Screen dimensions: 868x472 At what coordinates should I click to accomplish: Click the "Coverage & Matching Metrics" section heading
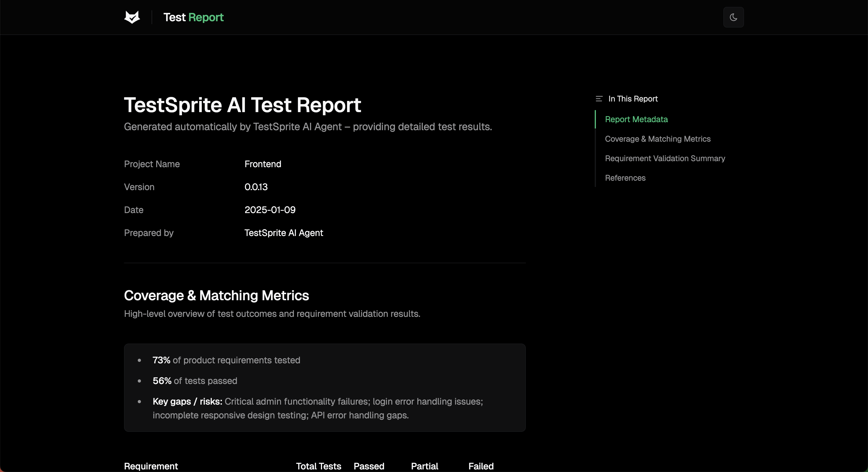(216, 295)
